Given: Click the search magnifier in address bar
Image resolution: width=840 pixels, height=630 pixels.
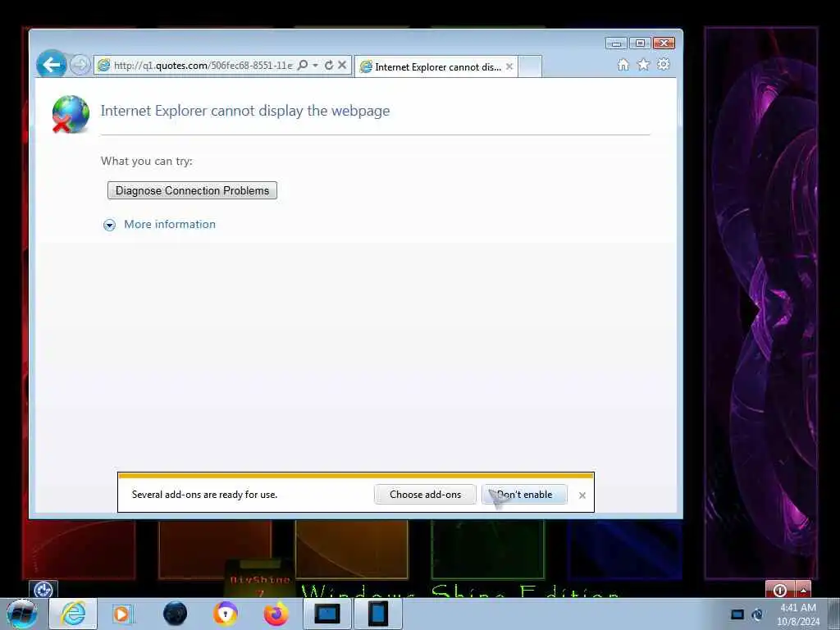Looking at the screenshot, I should 302,66.
